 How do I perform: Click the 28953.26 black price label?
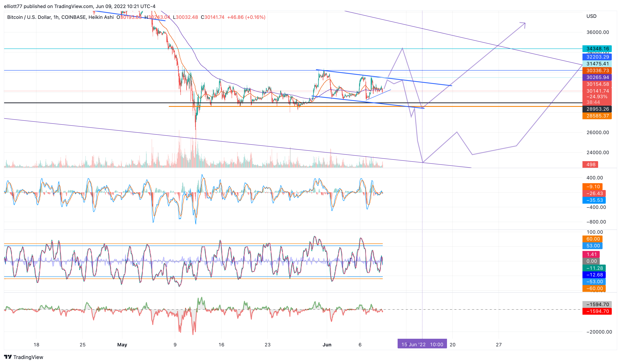597,109
